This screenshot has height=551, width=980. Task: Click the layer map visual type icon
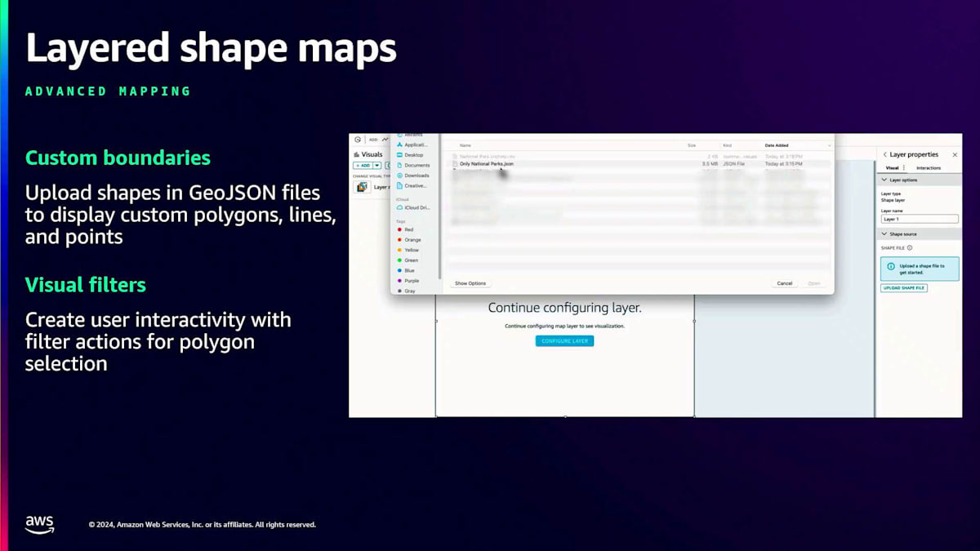tap(362, 187)
